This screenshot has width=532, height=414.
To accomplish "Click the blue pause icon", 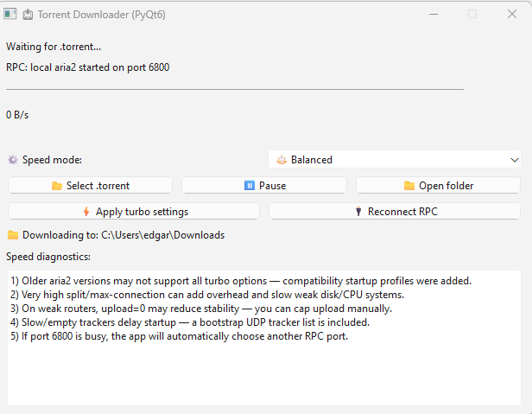I will coord(250,186).
